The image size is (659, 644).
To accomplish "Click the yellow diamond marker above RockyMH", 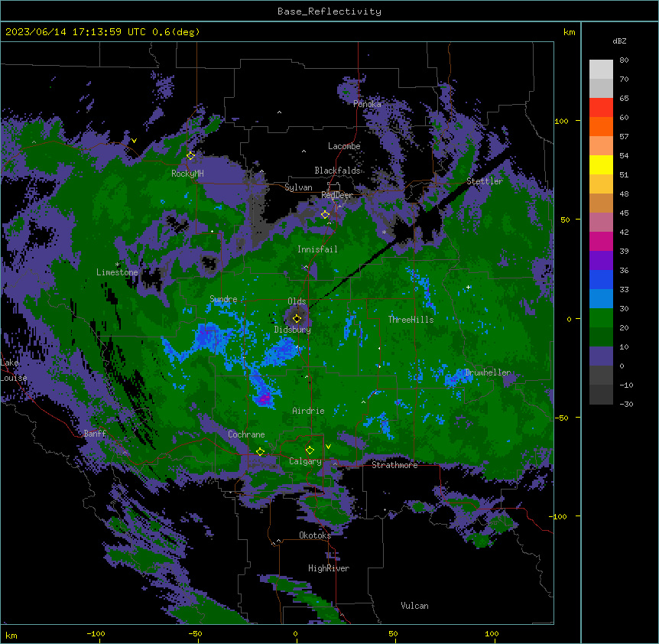I will pyautogui.click(x=191, y=156).
